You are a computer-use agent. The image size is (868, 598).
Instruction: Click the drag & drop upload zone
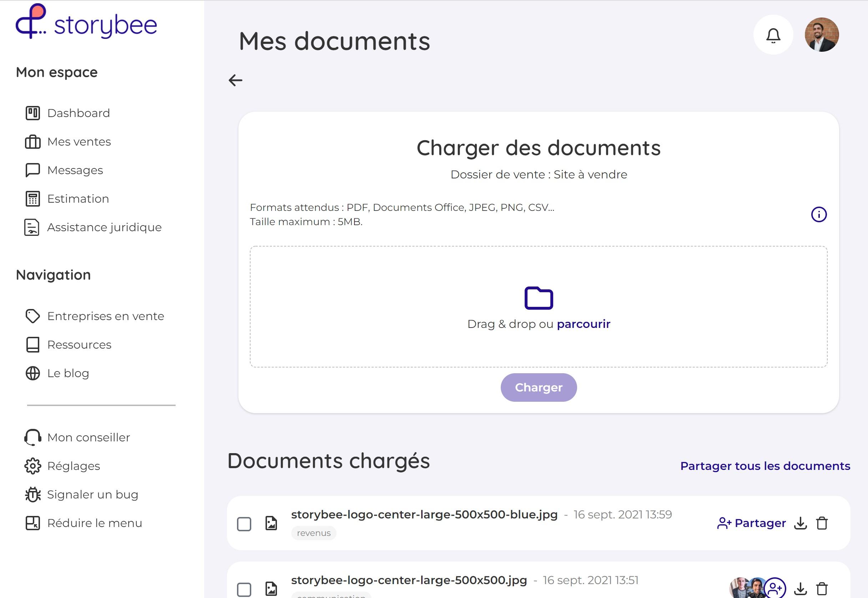(539, 306)
